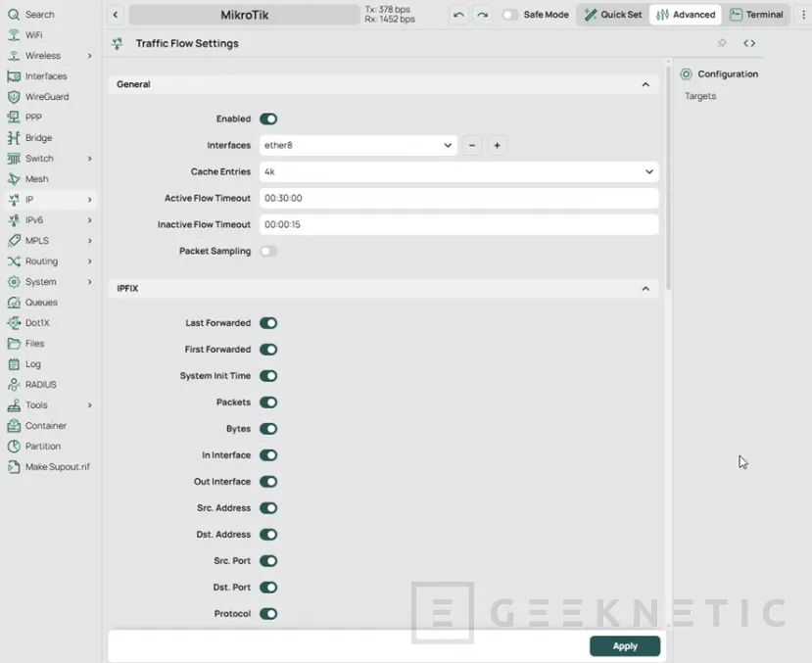Viewport: 812px width, 663px height.
Task: Click the undo arrow icon in header
Action: pos(458,15)
